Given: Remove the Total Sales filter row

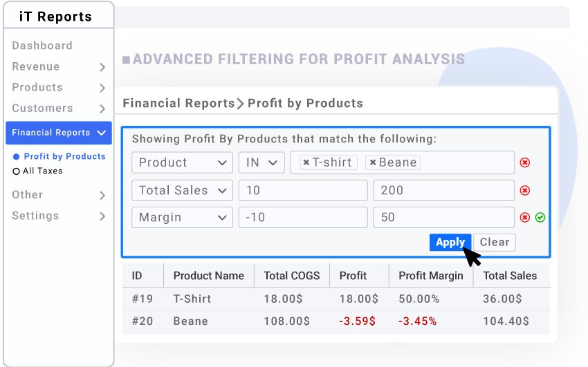Looking at the screenshot, I should tap(524, 190).
